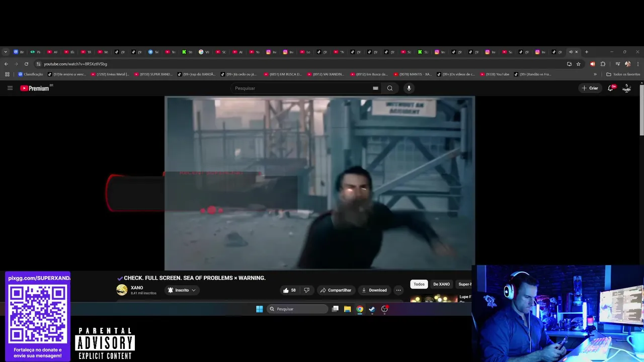Go to YouTube Premium home logo
This screenshot has height=362, width=644.
[35, 88]
